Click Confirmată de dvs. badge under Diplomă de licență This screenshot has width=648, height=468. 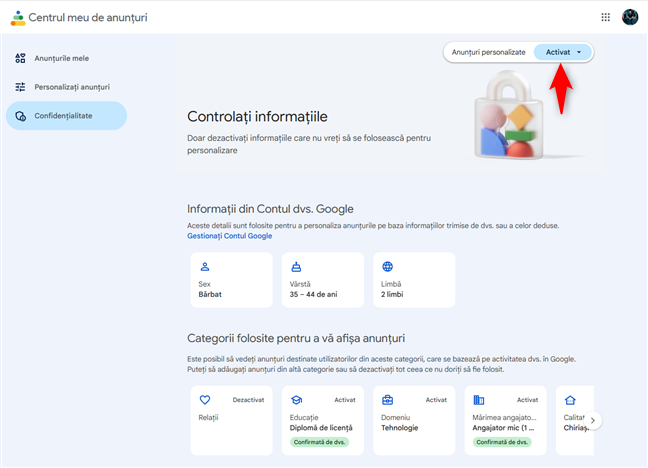(319, 442)
